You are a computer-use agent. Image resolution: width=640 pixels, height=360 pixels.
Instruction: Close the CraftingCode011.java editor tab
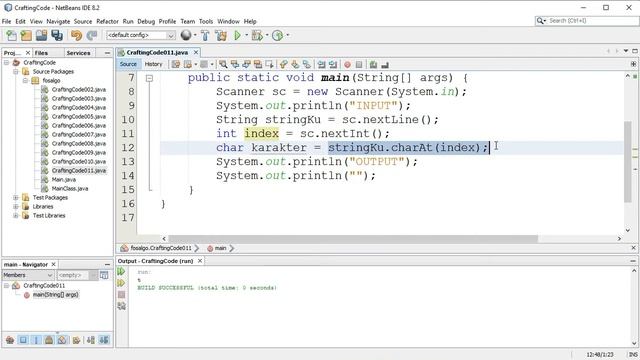(196, 52)
